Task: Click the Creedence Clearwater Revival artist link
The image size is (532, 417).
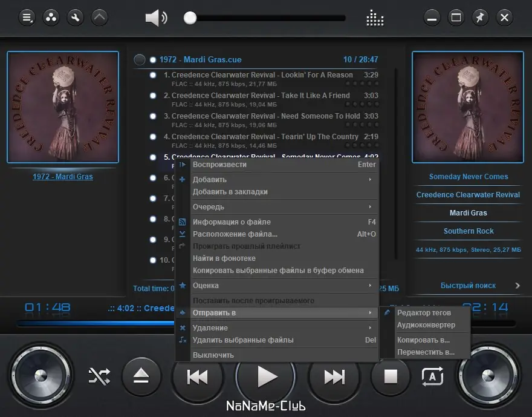Action: 468,195
